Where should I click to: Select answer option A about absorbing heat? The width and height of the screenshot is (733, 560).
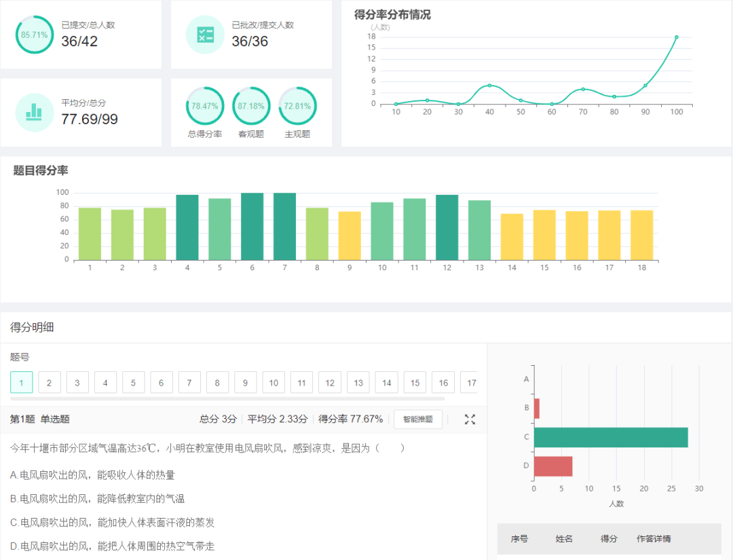(x=93, y=475)
